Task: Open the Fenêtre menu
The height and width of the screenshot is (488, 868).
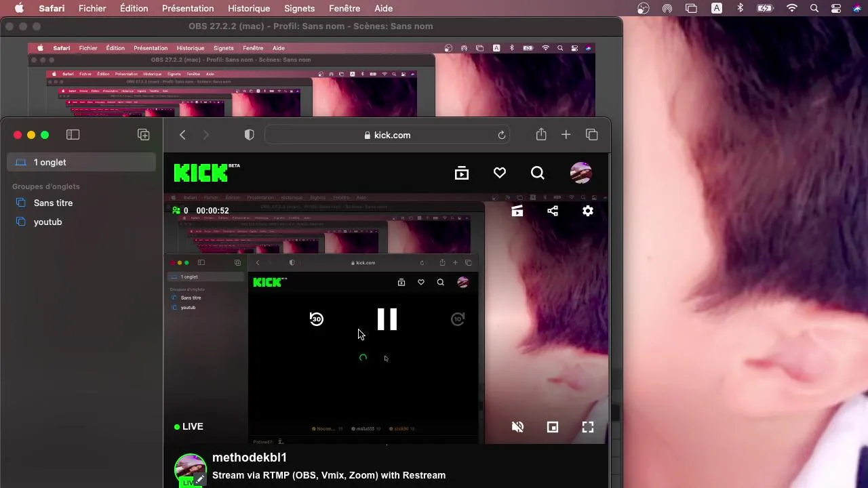Action: pos(344,8)
